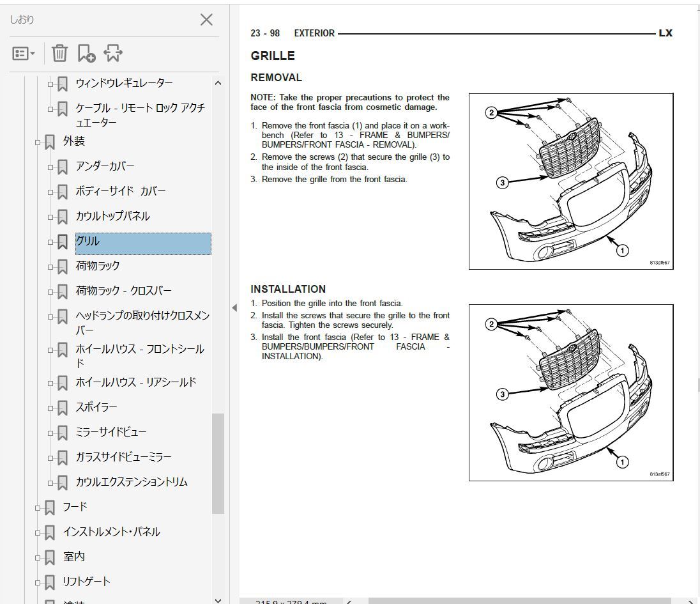Jump to the スポイラー bookmark
700x604 pixels.
point(96,407)
